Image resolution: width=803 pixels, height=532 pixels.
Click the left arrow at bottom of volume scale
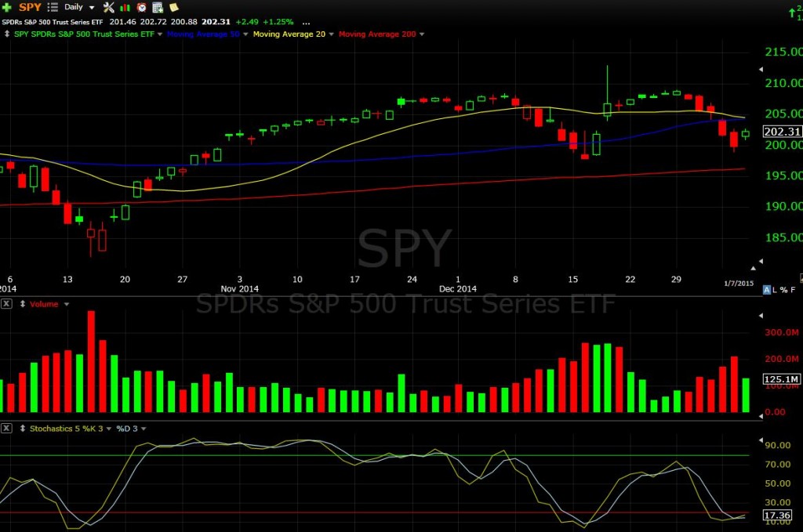(761, 416)
